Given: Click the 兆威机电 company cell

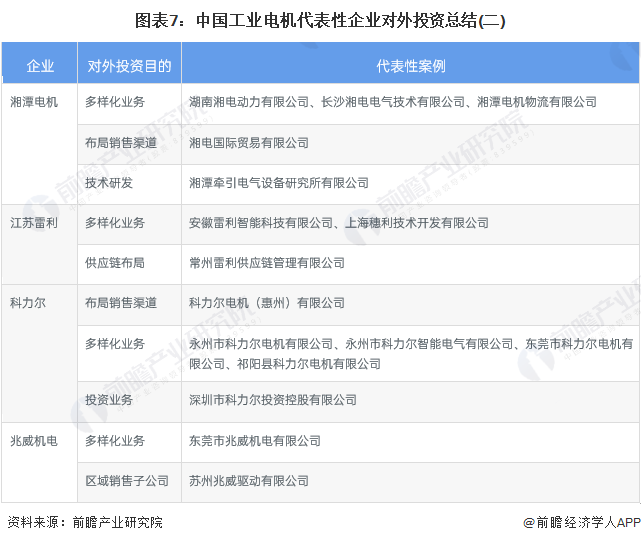Looking at the screenshot, I should 34,441.
